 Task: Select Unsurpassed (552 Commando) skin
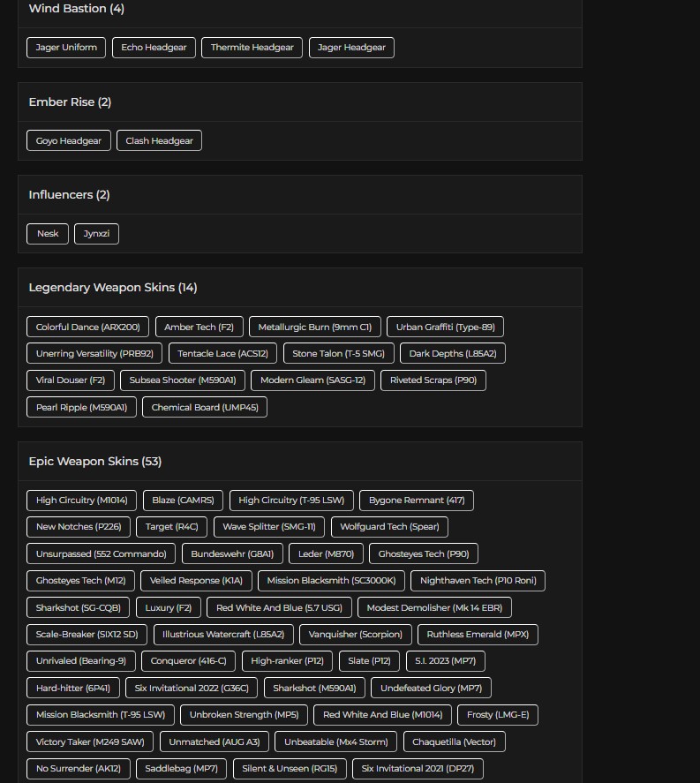[x=101, y=553]
